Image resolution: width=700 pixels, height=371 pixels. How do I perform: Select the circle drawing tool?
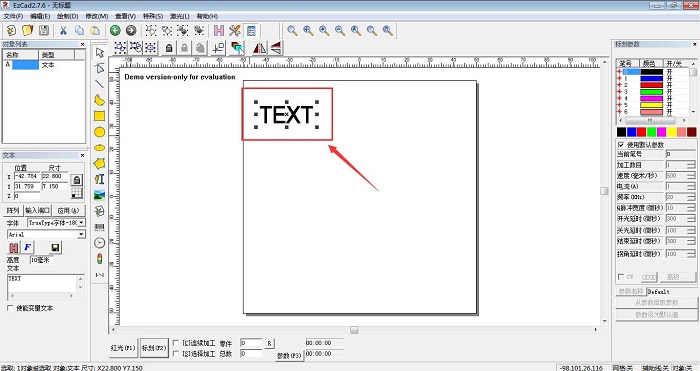pyautogui.click(x=99, y=132)
